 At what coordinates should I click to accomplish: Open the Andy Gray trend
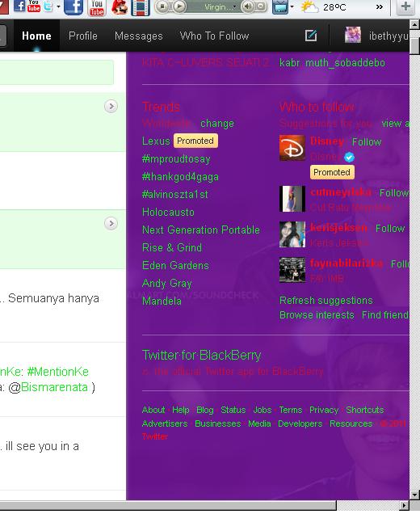(x=166, y=283)
